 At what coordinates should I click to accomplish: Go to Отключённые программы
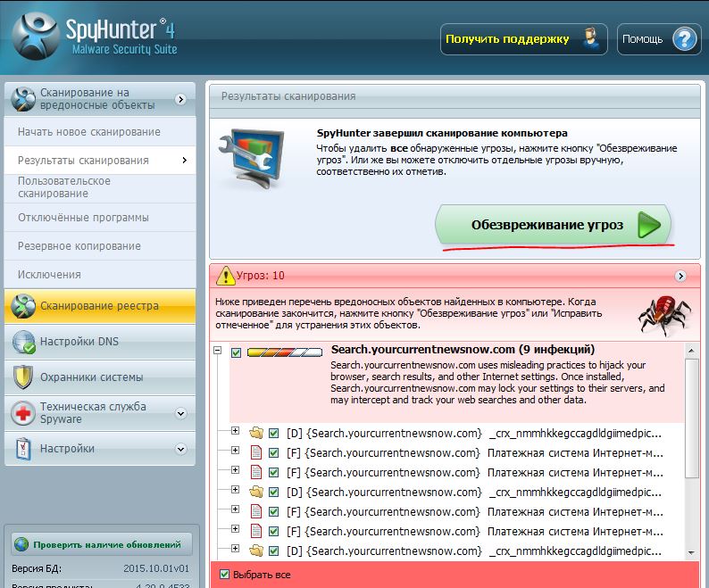[x=100, y=218]
